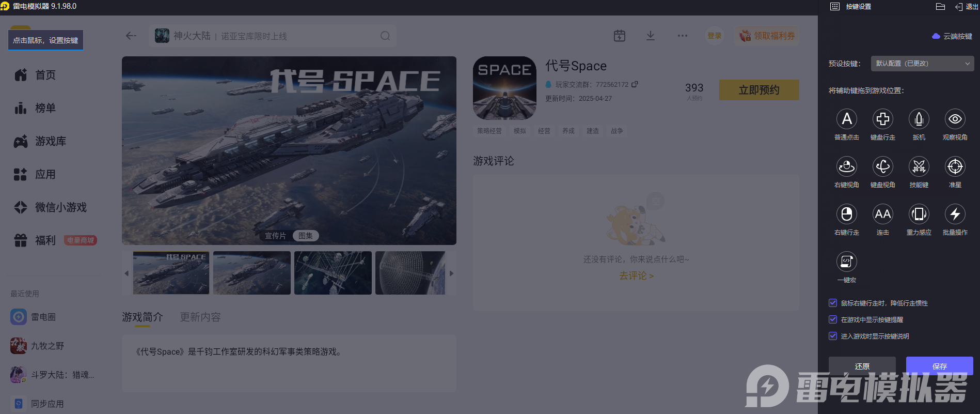The height and width of the screenshot is (414, 980).
Task: Click the search field showing 神火大陆
Action: point(273,36)
